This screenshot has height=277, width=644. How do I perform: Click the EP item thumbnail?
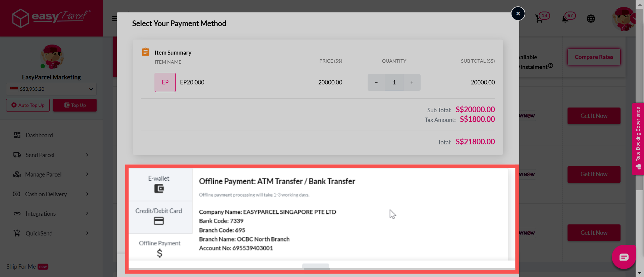pos(165,82)
